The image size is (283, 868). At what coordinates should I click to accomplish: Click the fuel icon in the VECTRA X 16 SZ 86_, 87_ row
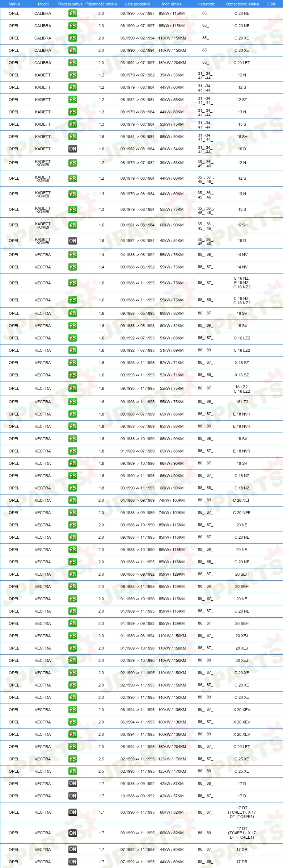click(x=72, y=363)
